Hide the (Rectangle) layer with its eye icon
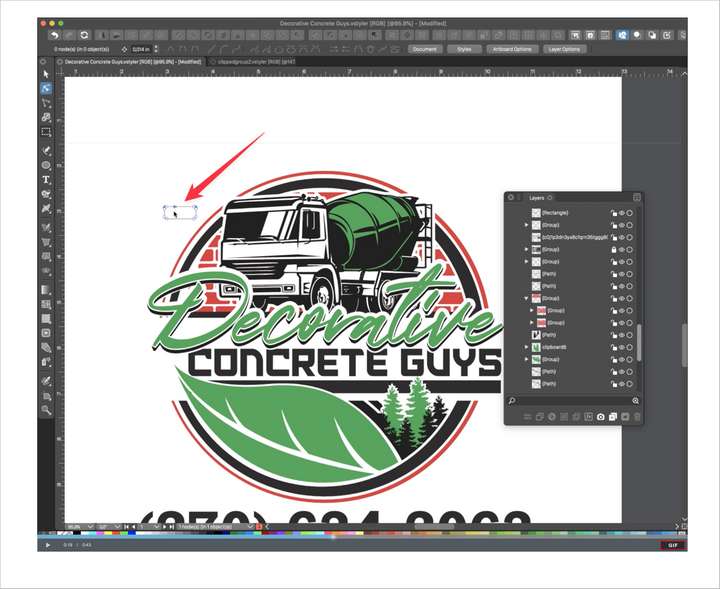Image resolution: width=720 pixels, height=589 pixels. 622,213
